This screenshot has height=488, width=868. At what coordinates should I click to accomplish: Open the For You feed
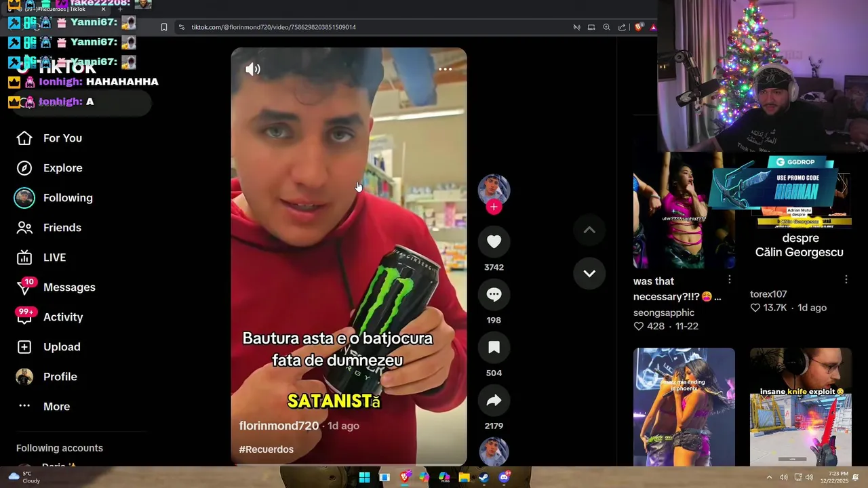pyautogui.click(x=62, y=138)
